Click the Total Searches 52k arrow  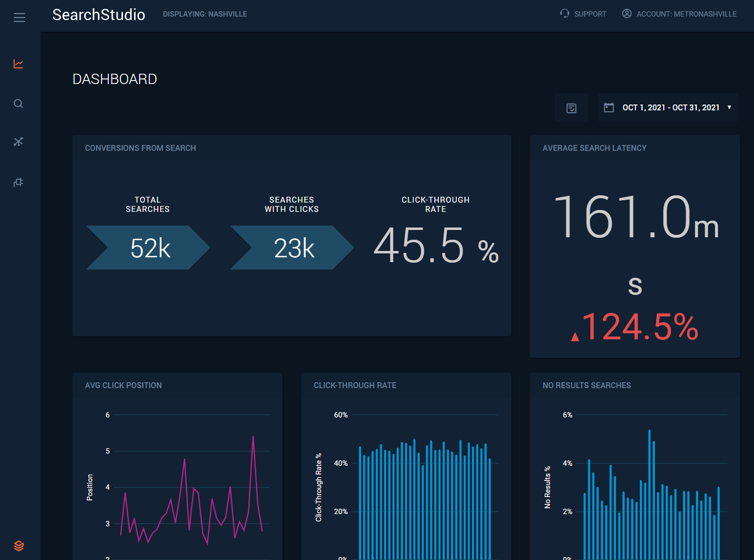[x=148, y=248]
